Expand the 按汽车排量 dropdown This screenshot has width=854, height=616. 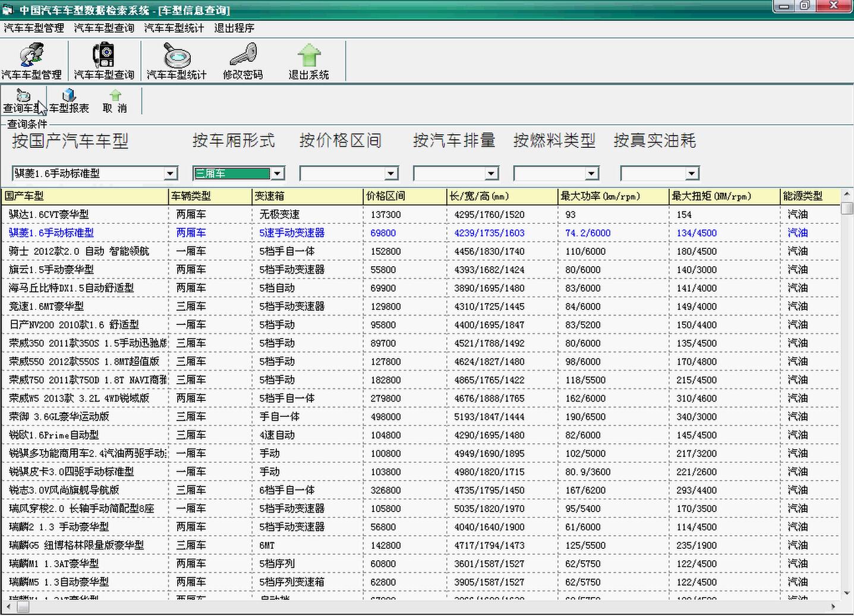point(491,173)
